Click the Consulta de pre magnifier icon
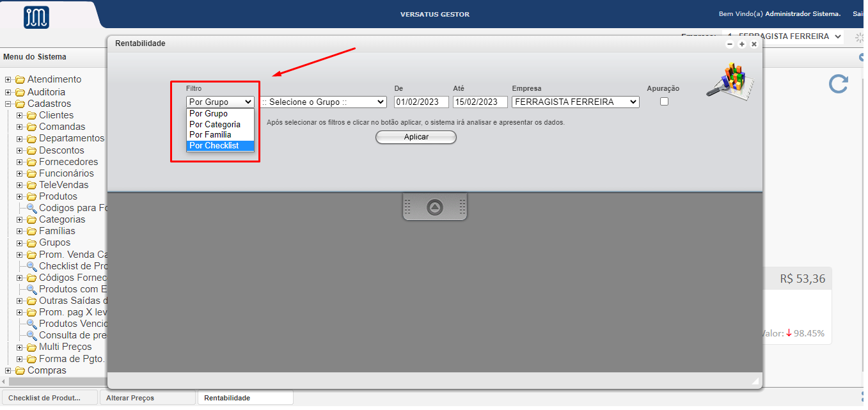 click(x=32, y=335)
